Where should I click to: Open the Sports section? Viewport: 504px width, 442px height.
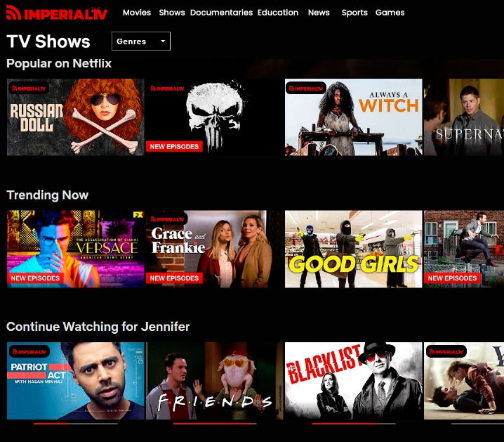click(x=354, y=13)
